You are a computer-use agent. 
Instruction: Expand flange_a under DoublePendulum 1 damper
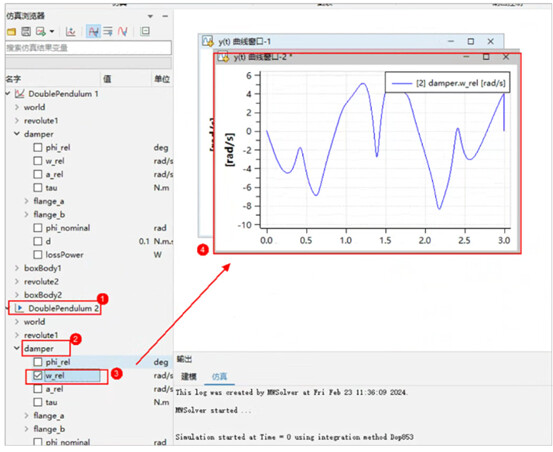click(26, 201)
